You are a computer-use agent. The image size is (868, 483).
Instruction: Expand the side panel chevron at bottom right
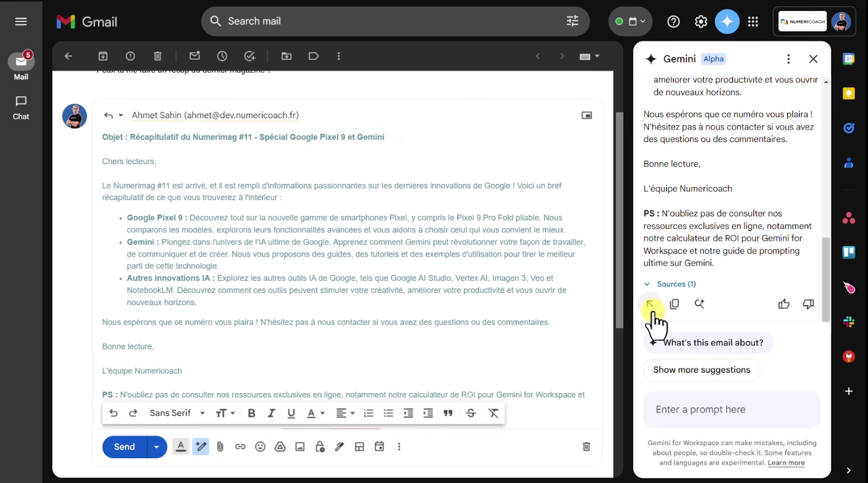click(848, 470)
